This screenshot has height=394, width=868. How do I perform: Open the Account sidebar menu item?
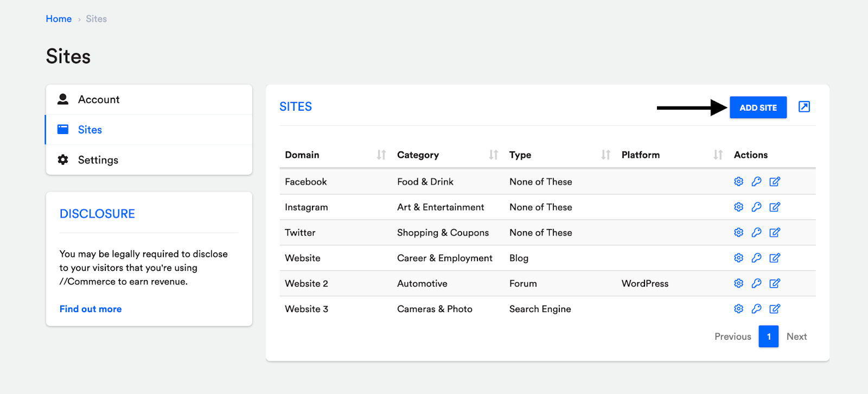99,100
